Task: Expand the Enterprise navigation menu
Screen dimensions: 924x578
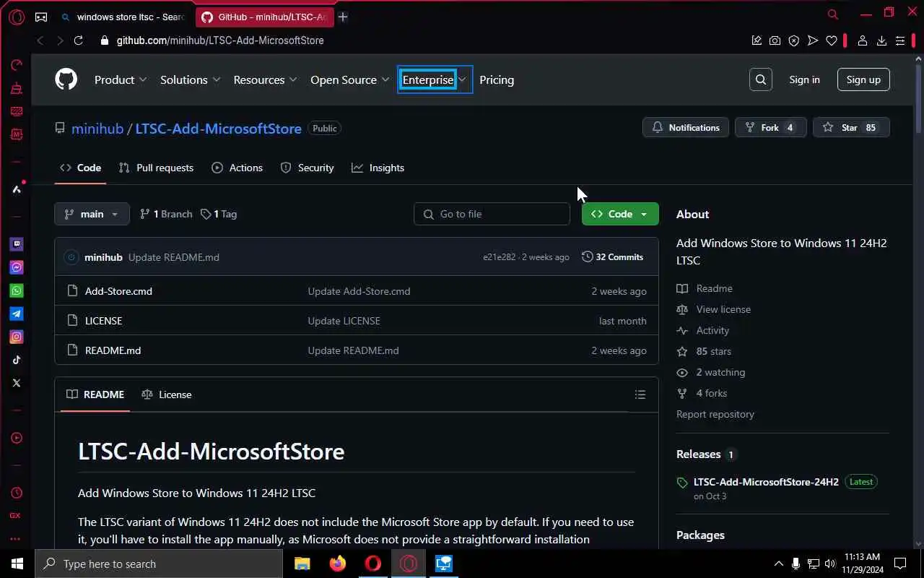Action: click(x=435, y=79)
